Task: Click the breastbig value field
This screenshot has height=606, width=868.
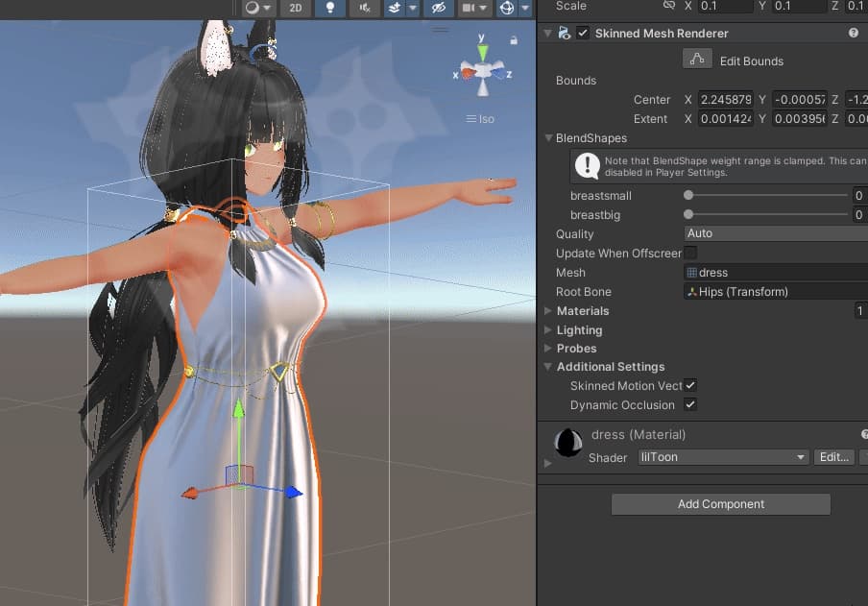Action: (x=860, y=215)
